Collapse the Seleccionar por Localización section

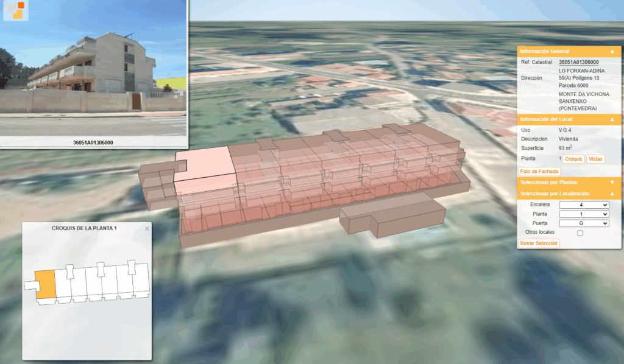612,194
